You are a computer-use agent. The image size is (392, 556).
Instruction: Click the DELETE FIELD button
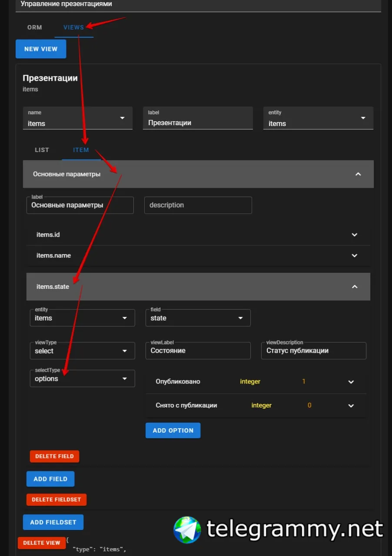point(54,456)
